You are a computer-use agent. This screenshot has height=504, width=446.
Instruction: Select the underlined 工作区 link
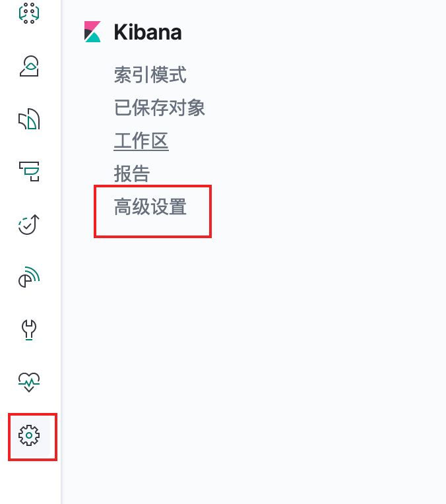[141, 141]
